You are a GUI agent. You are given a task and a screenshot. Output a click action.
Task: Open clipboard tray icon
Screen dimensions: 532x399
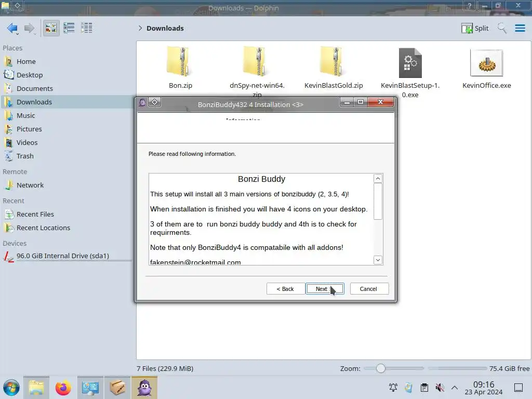(424, 388)
